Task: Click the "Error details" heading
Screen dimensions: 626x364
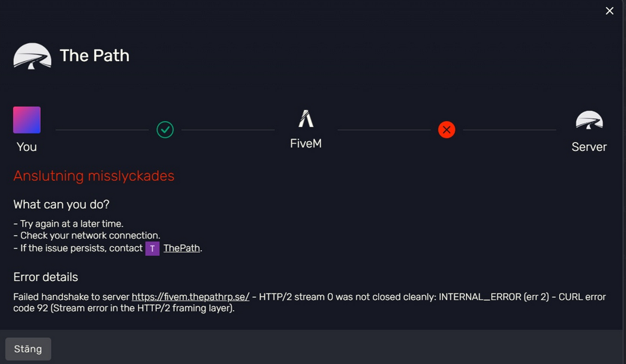Action: click(x=46, y=277)
